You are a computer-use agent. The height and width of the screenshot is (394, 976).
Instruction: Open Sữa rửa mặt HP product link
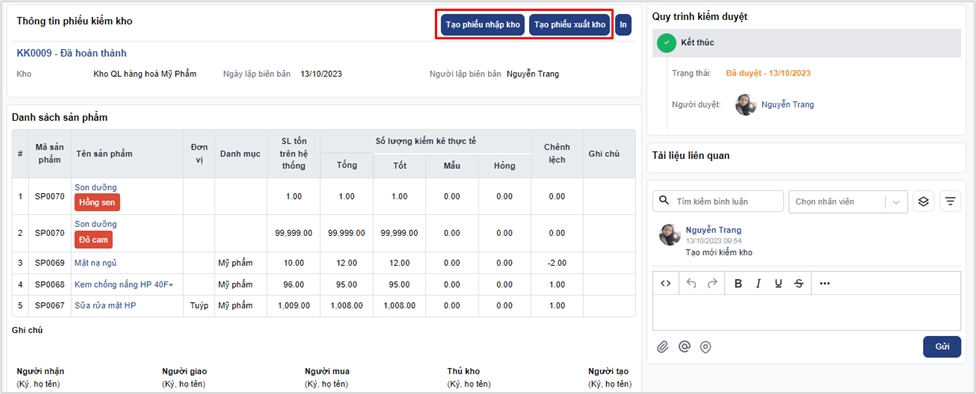tap(105, 306)
